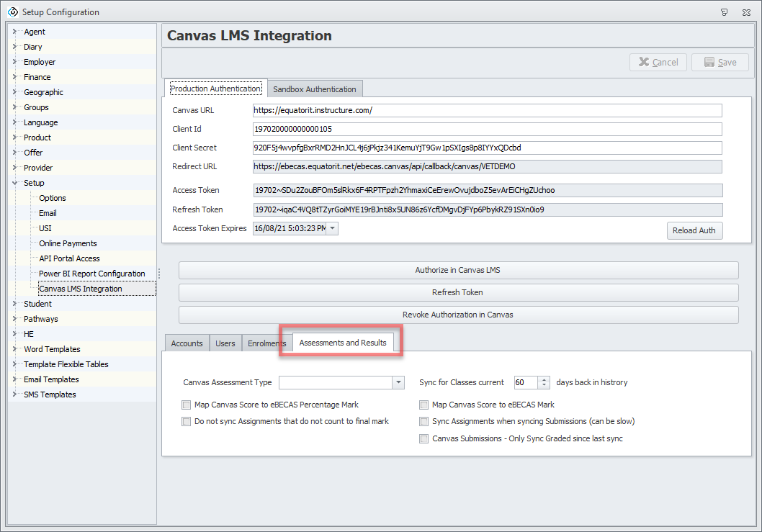The image size is (762, 532).
Task: Click the Reload Auth button
Action: 694,230
